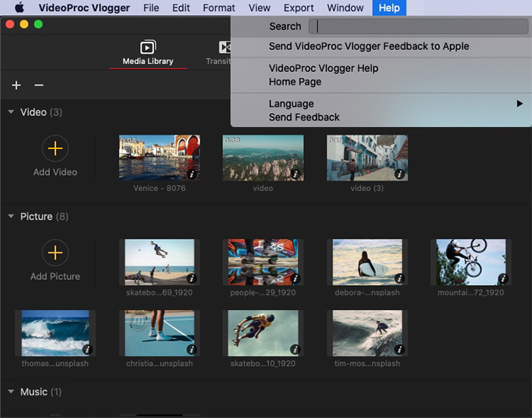Click Send VideoProc Vlogger Feedback to Apple
Screen dimensions: 532x418
pyautogui.click(x=368, y=46)
